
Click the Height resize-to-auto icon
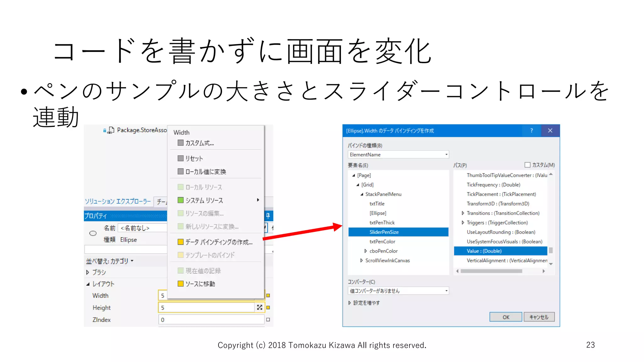(259, 307)
